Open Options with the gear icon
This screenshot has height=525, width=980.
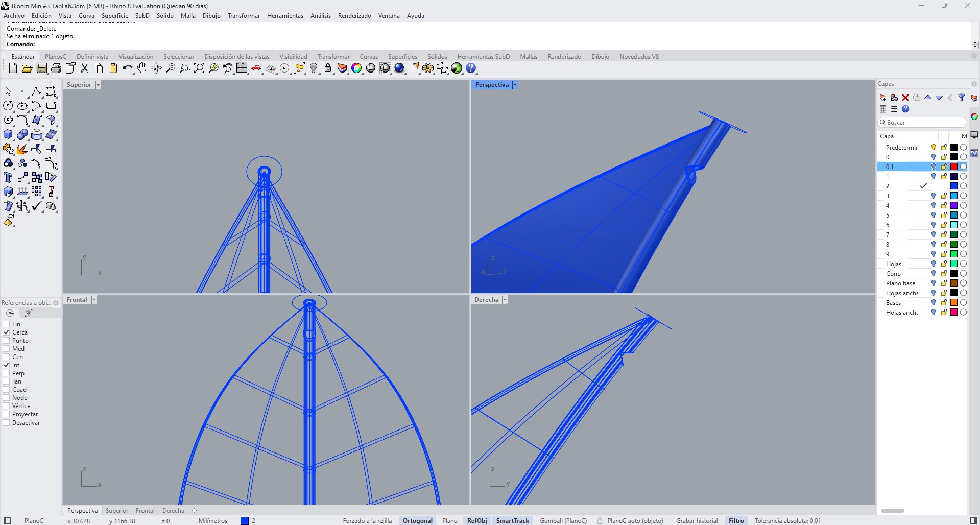(x=428, y=68)
